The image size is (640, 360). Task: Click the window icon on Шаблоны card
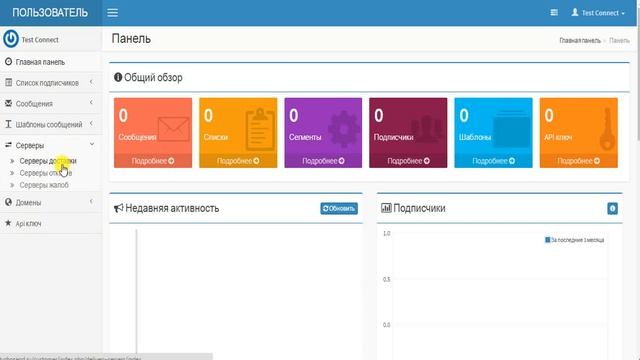(x=512, y=129)
